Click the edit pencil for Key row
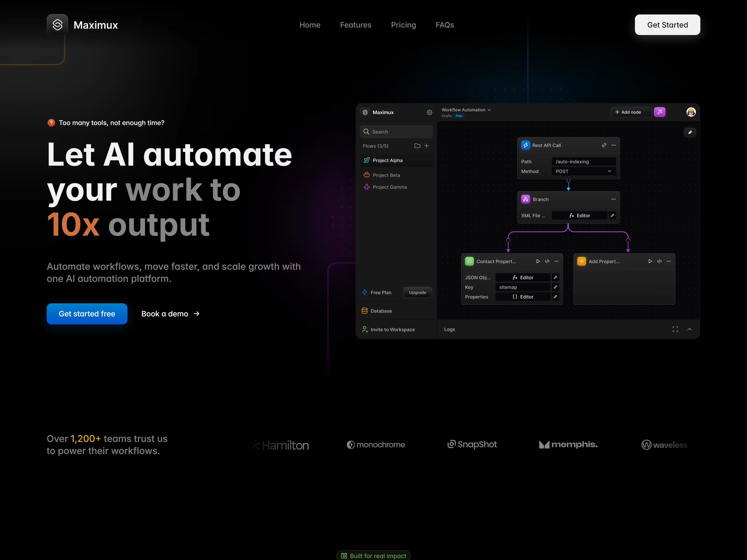The image size is (747, 560). (555, 287)
